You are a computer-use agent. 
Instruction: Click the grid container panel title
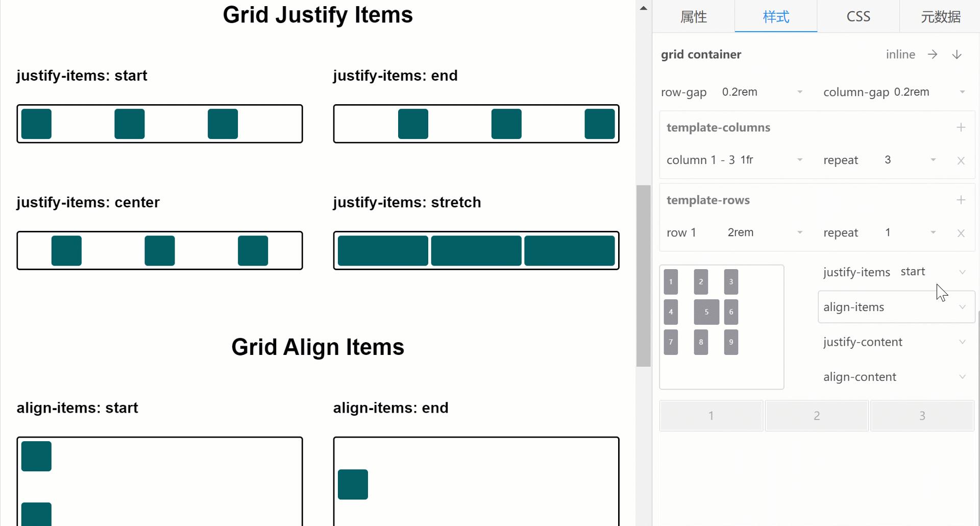pyautogui.click(x=701, y=54)
